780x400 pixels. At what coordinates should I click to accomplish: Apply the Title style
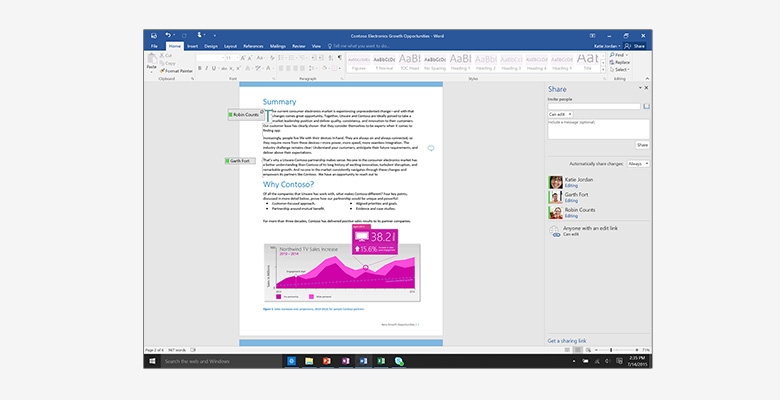[587, 63]
